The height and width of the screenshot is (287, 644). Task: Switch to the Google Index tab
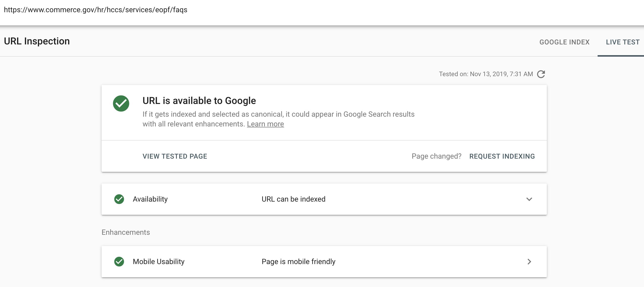click(x=564, y=42)
